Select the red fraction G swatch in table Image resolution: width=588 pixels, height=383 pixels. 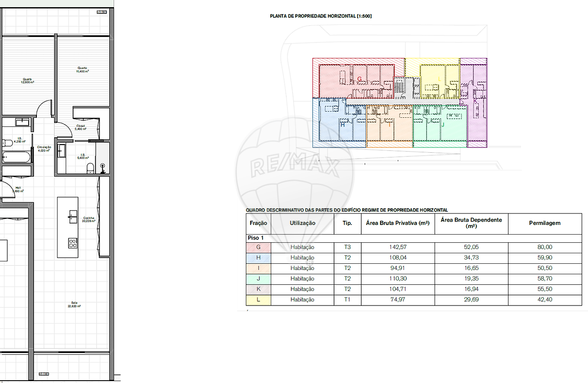tap(258, 248)
